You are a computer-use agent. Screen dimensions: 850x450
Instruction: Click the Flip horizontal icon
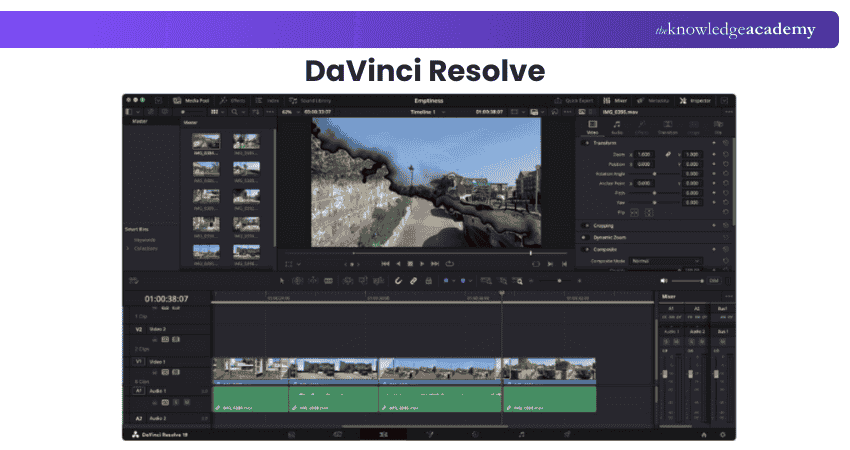634,213
